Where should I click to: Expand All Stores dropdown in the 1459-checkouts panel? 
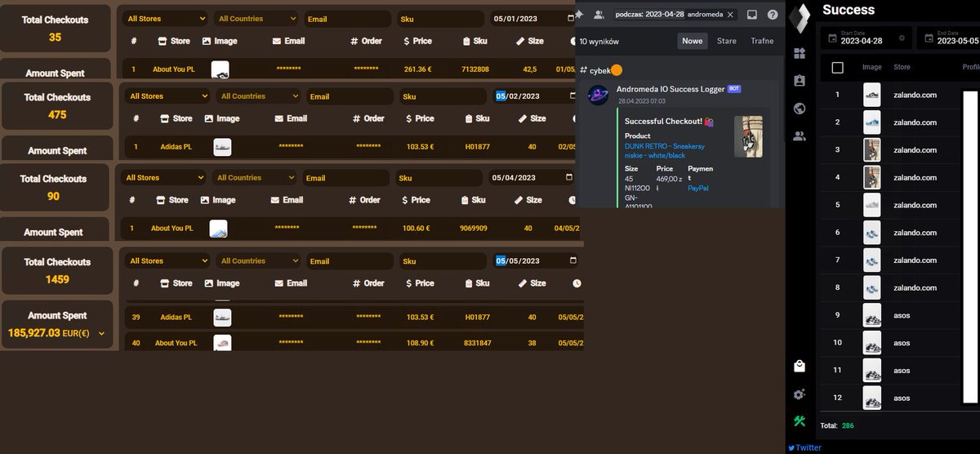point(167,261)
